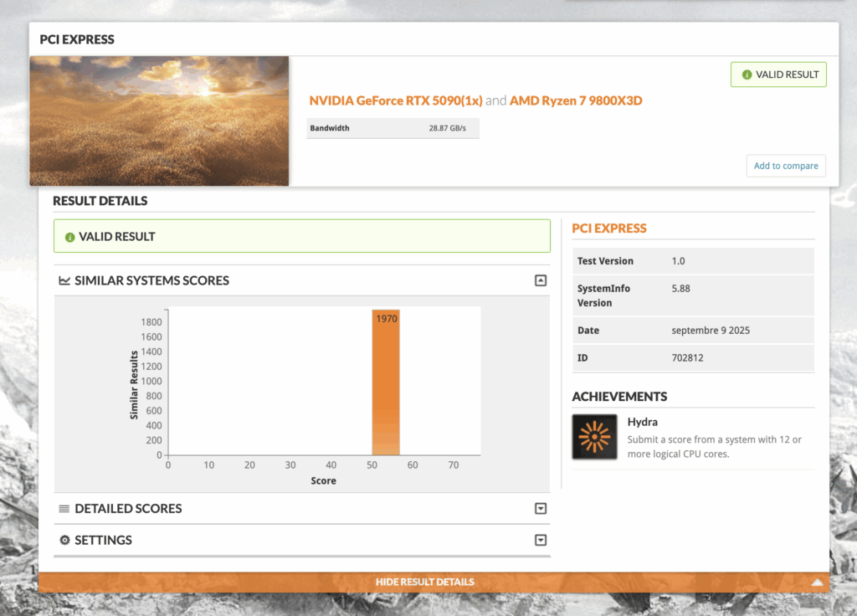Screen dimensions: 857x616
Task: Collapse the Similar Systems Scores section arrow
Action: (x=541, y=281)
